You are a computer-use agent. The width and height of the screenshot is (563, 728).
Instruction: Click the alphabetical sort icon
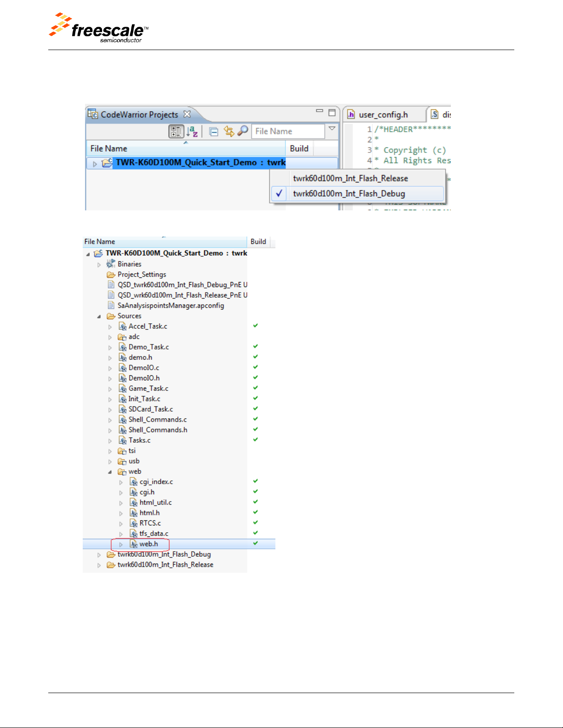point(192,132)
